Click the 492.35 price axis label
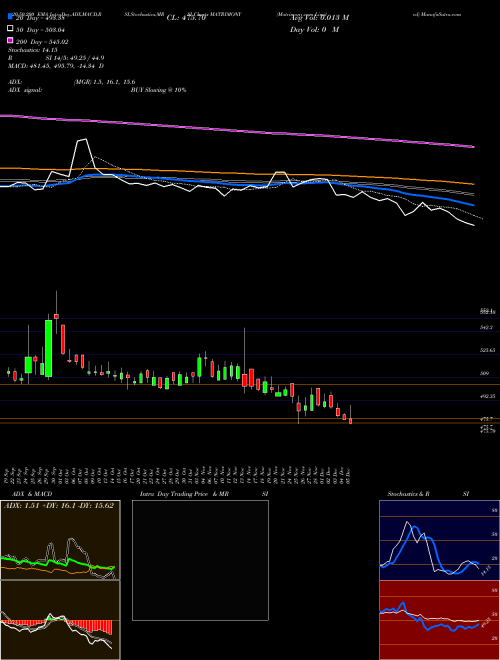The image size is (500, 660). [x=488, y=396]
